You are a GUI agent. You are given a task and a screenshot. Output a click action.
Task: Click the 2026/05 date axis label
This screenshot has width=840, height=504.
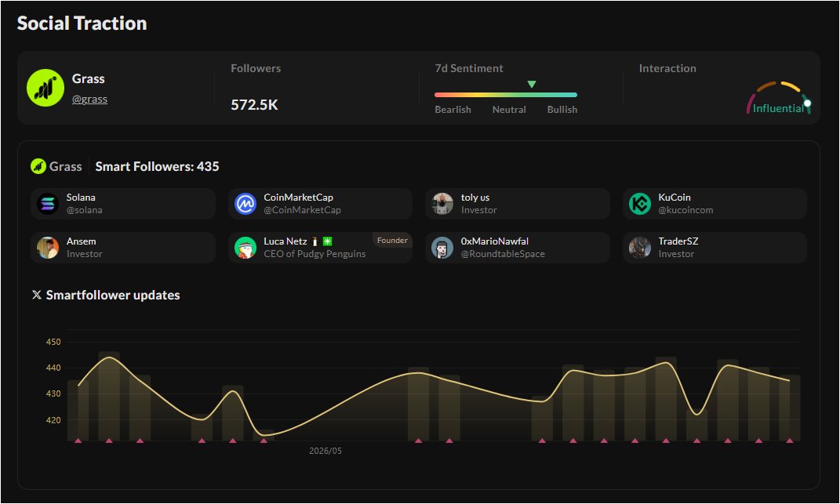[x=325, y=451]
